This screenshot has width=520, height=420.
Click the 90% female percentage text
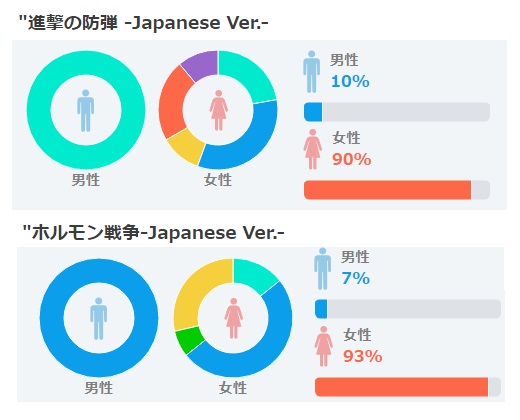click(x=352, y=159)
